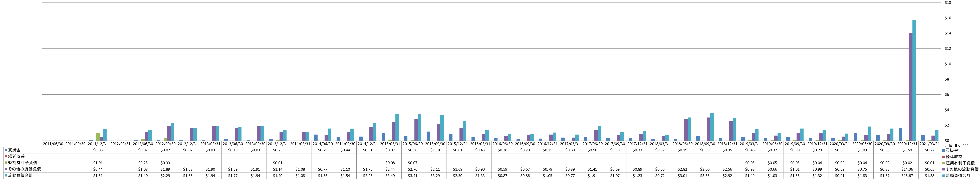Select the 2012/09/30 date column header
The image size is (980, 179).
165,144
